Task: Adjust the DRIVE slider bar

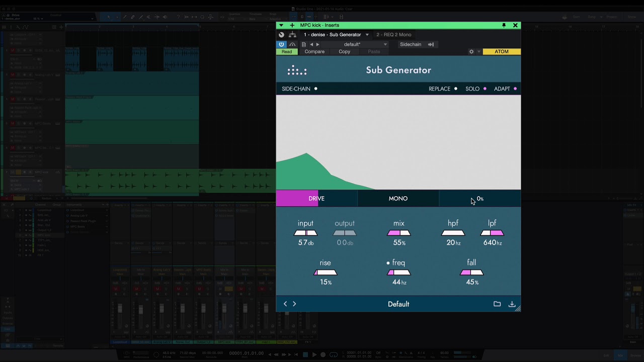Action: click(316, 199)
